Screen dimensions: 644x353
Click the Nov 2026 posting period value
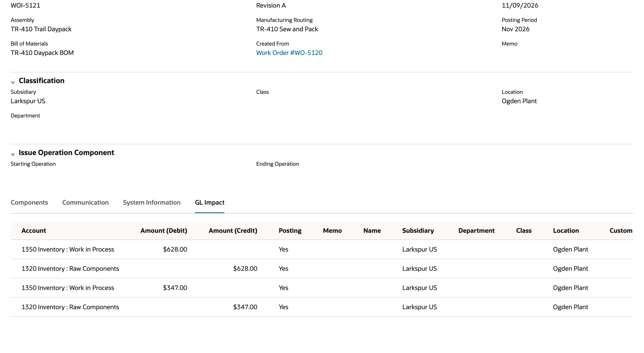tap(515, 29)
